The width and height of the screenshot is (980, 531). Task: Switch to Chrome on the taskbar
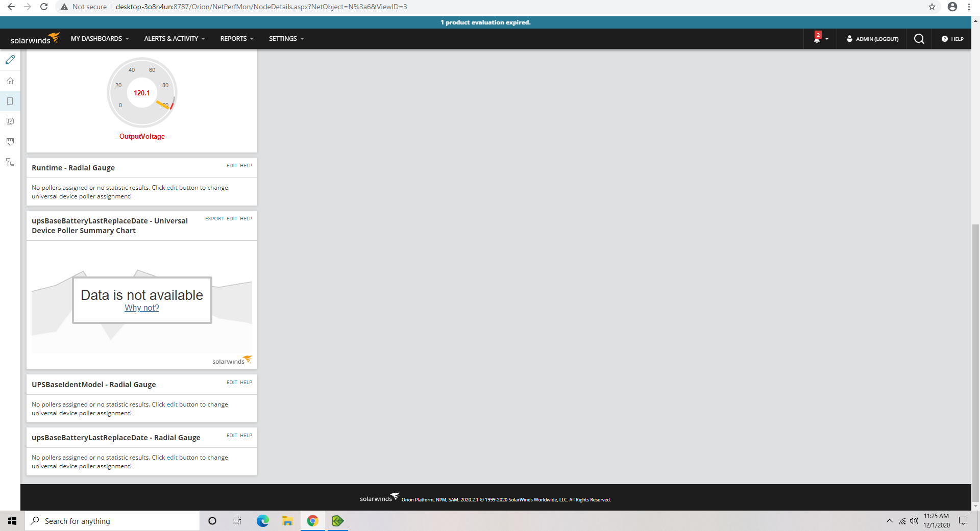312,521
